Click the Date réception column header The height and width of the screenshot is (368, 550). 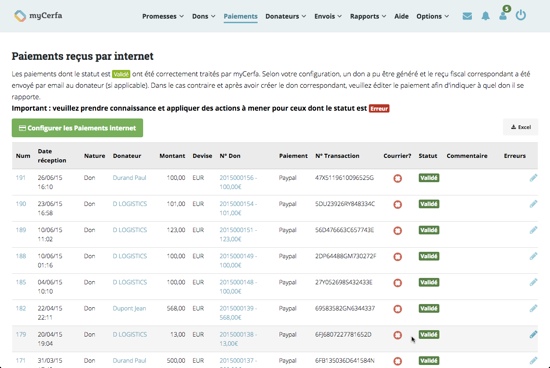point(52,156)
